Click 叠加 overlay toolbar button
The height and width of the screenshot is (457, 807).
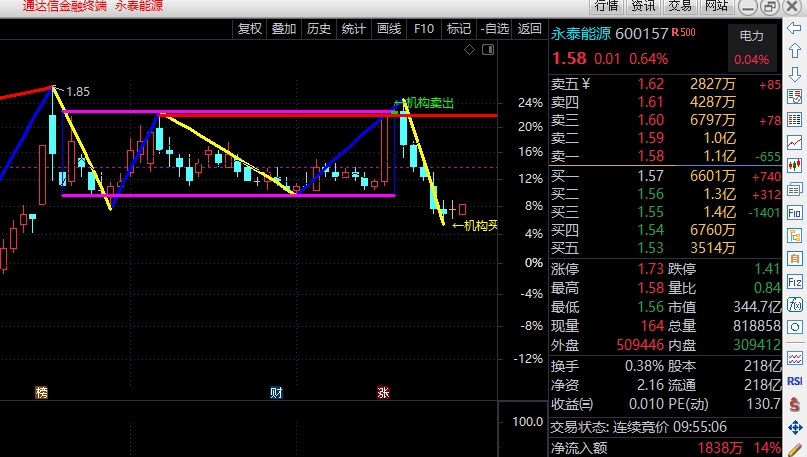(284, 29)
